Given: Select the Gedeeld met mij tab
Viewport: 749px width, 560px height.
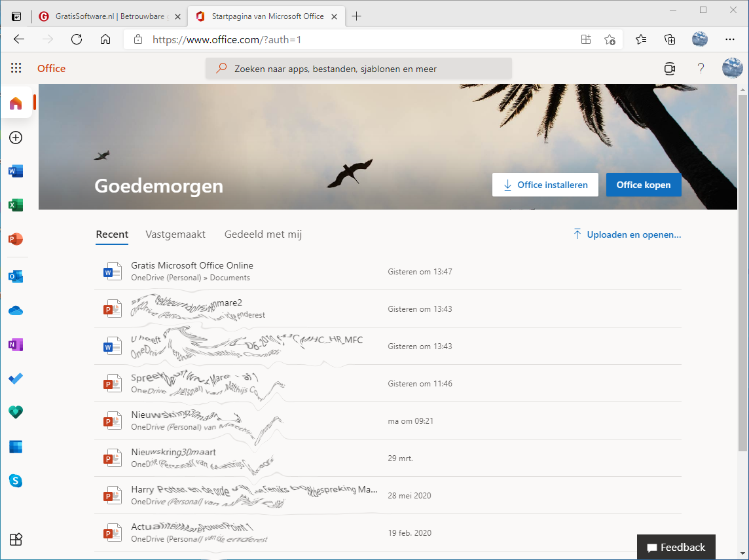Looking at the screenshot, I should 263,234.
